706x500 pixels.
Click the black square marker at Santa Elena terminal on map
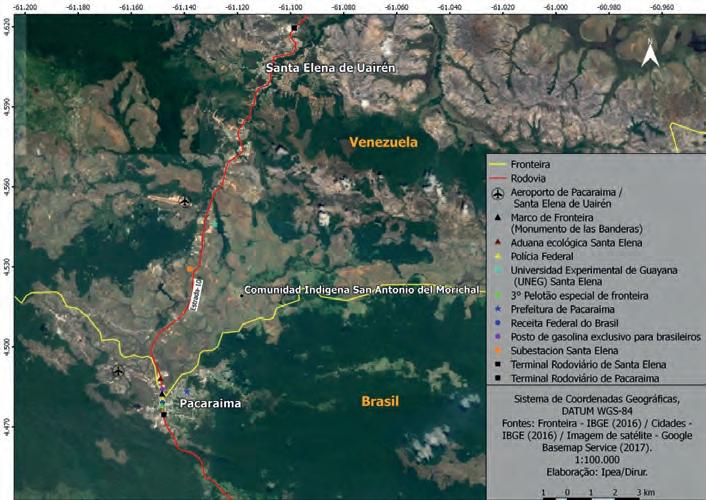(x=294, y=28)
